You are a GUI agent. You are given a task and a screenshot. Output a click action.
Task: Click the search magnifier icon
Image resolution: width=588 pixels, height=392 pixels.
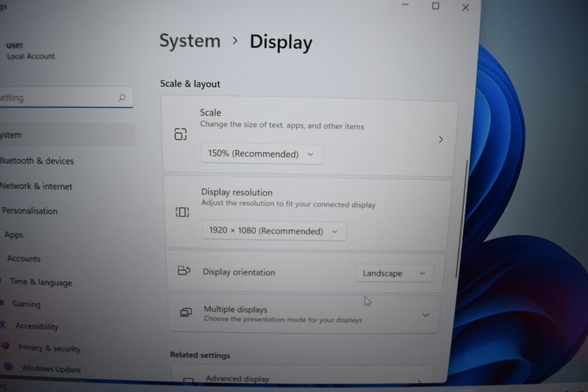pyautogui.click(x=122, y=98)
